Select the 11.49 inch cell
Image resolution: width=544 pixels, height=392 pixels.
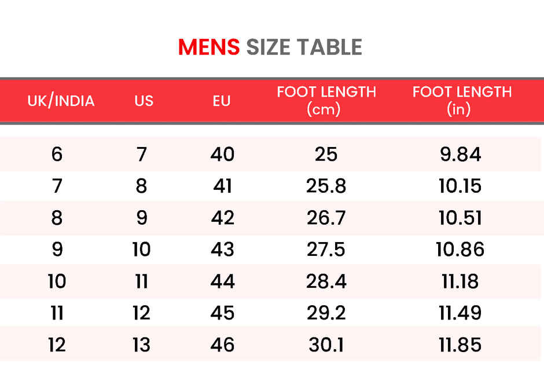pyautogui.click(x=461, y=313)
